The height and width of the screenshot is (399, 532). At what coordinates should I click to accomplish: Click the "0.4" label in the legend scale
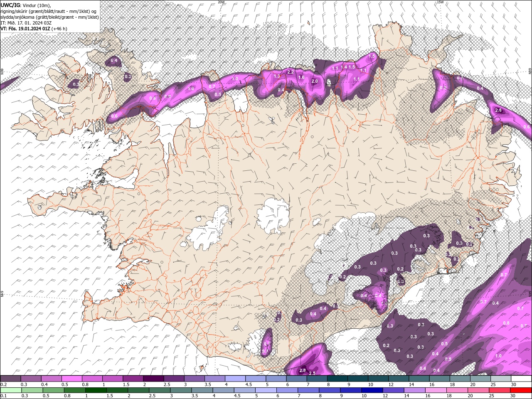(44, 384)
